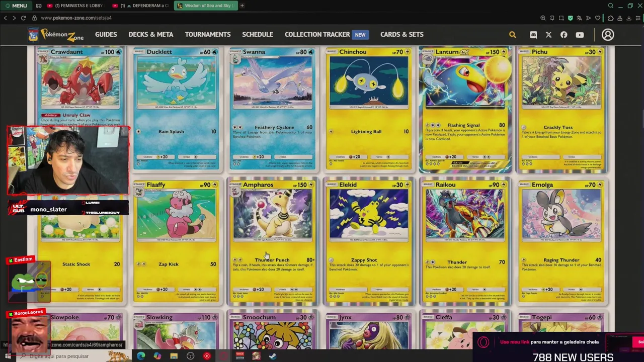Open the Emolga card
Screen dimensions: 644x362
(561, 242)
